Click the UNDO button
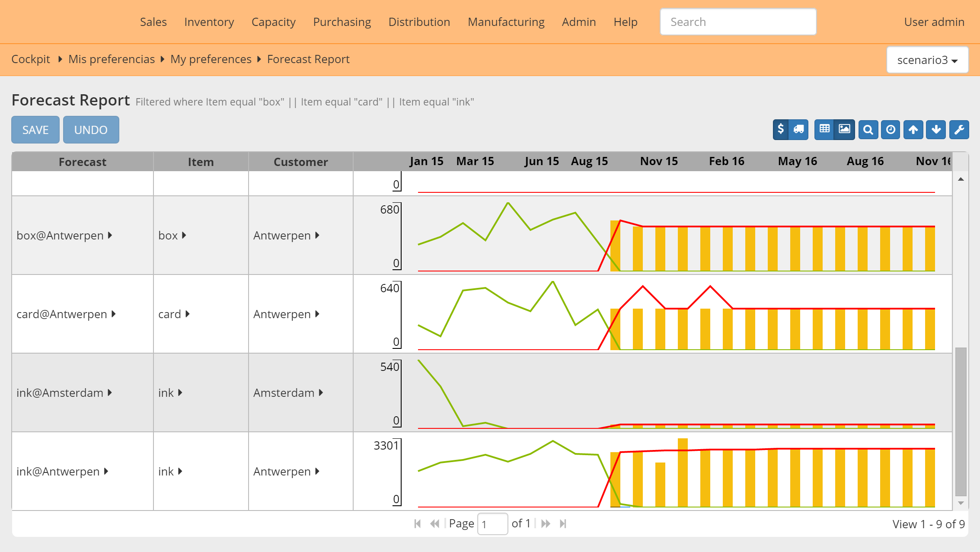 pos(91,130)
